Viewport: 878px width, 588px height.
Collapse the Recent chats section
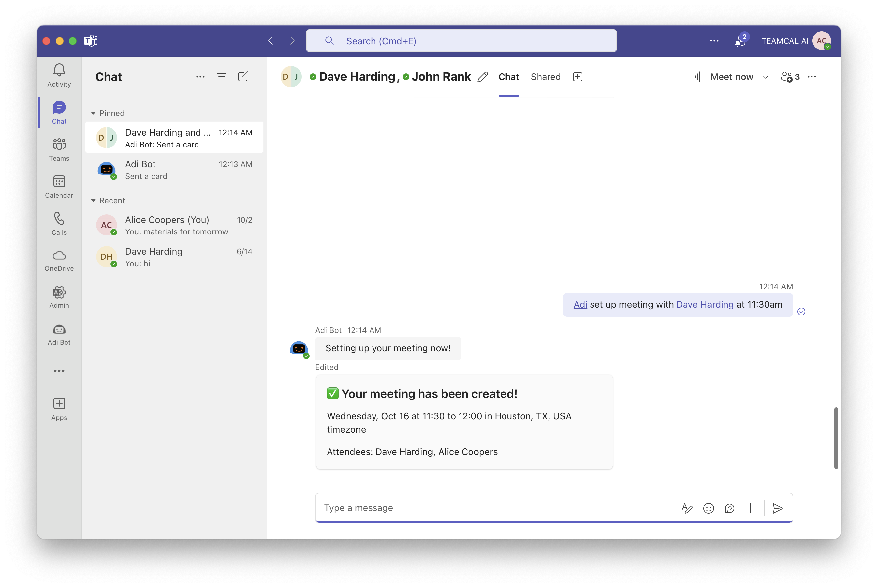pyautogui.click(x=93, y=201)
